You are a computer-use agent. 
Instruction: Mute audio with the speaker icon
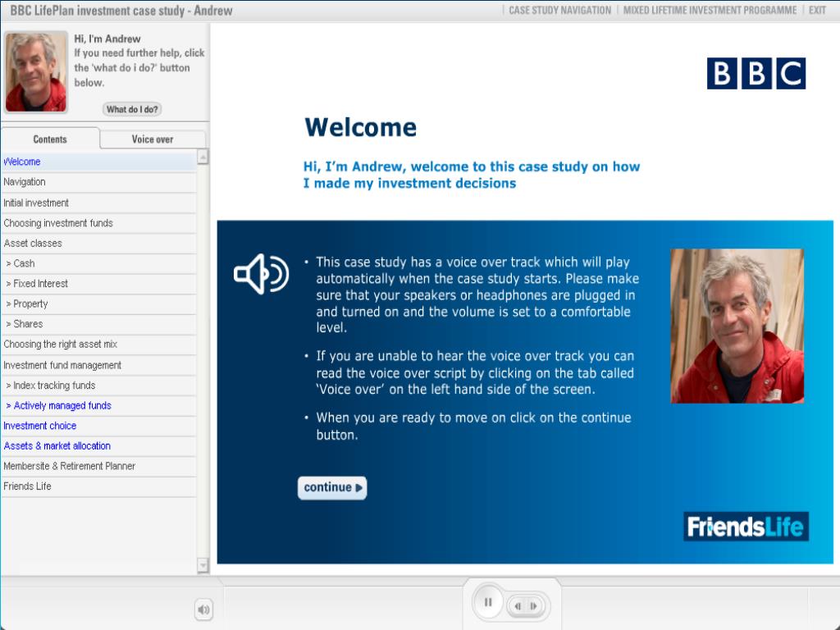coord(203,609)
